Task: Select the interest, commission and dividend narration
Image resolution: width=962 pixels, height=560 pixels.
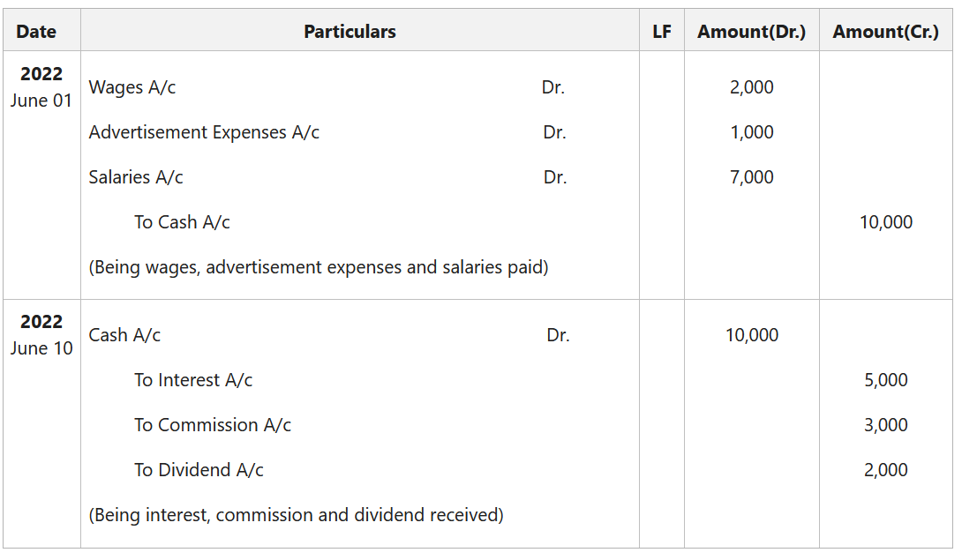Action: (296, 515)
